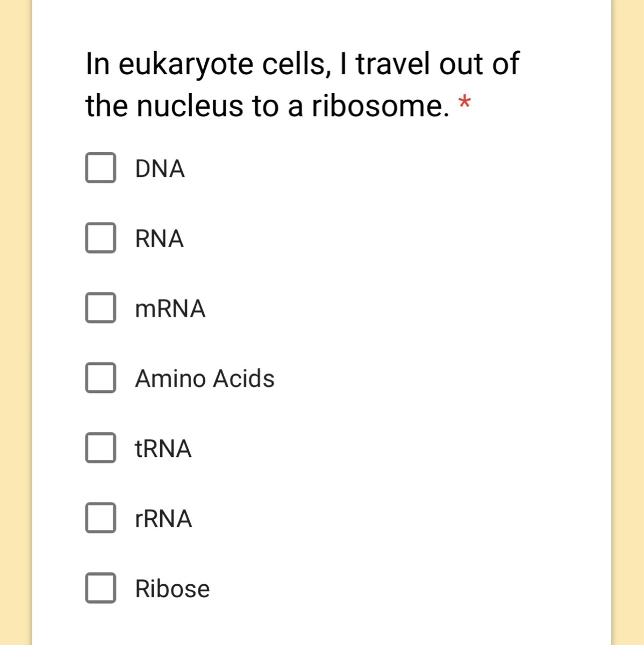The width and height of the screenshot is (644, 645).
Task: Click the Amino Acids label text
Action: click(204, 379)
